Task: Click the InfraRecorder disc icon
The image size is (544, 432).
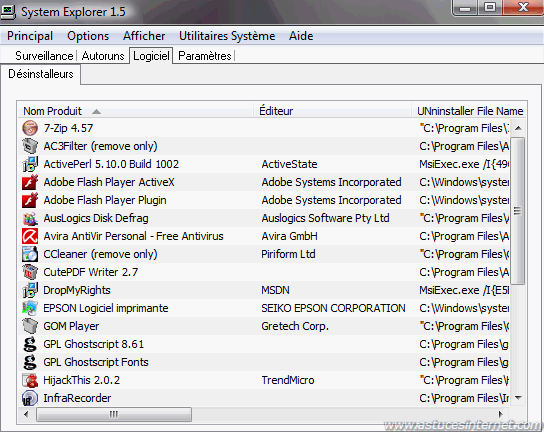Action: pyautogui.click(x=30, y=398)
